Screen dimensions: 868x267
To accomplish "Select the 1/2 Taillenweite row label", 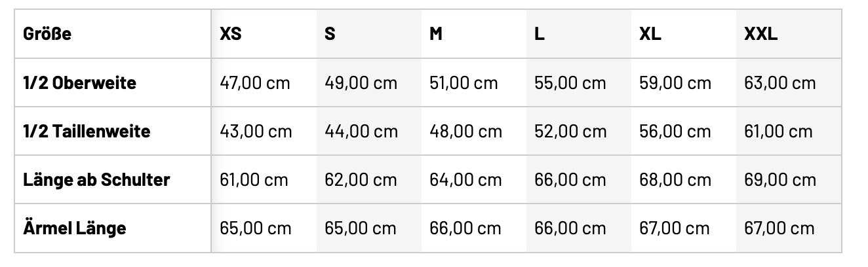I will (x=87, y=131).
